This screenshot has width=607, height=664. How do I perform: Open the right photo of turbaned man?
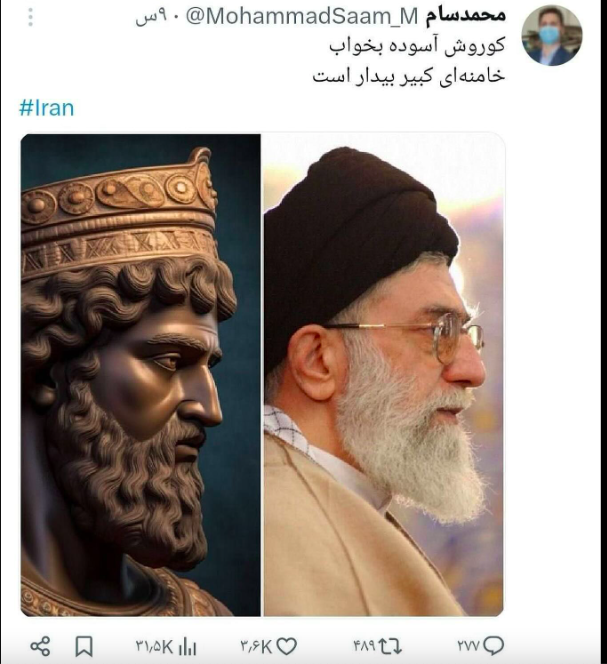click(x=384, y=375)
